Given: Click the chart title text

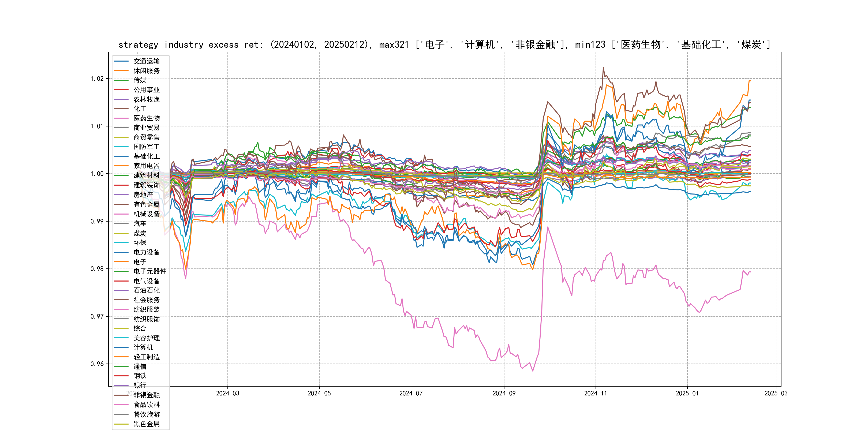Looking at the screenshot, I should [444, 44].
